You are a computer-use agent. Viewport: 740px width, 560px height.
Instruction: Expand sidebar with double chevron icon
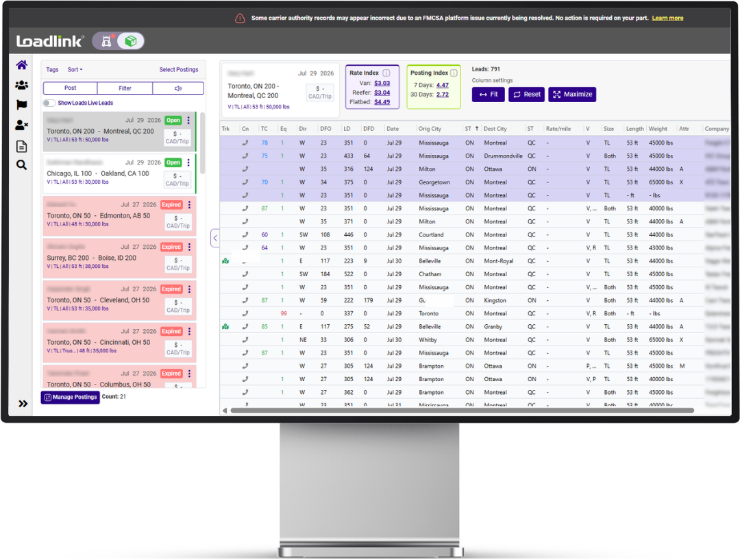pos(23,404)
